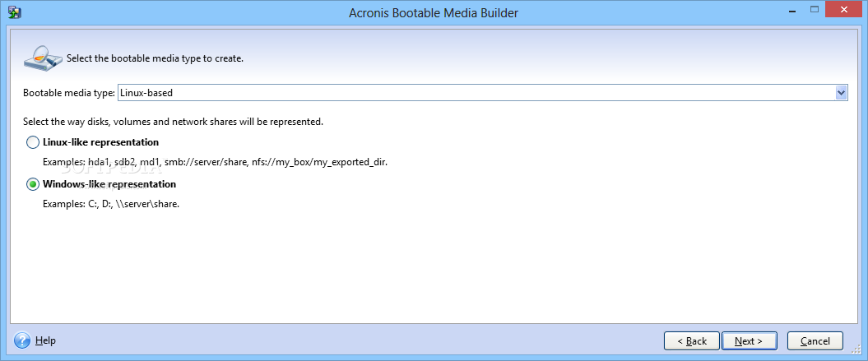Select Windows-like representation radio button
The image size is (868, 361).
(x=33, y=184)
